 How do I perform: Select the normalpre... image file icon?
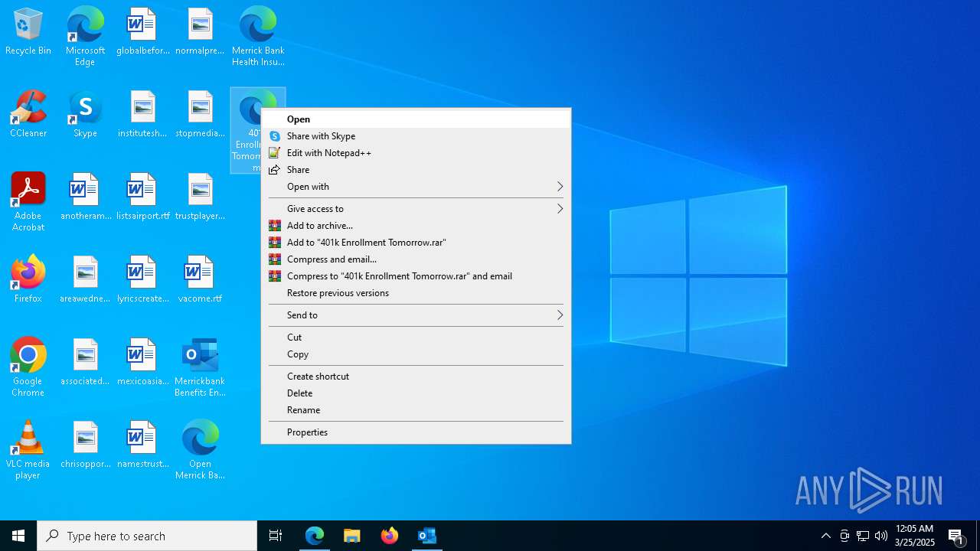(x=200, y=32)
